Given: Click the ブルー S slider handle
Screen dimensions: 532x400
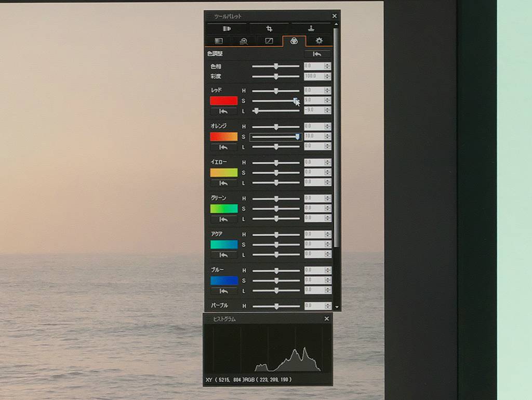Looking at the screenshot, I should (276, 281).
